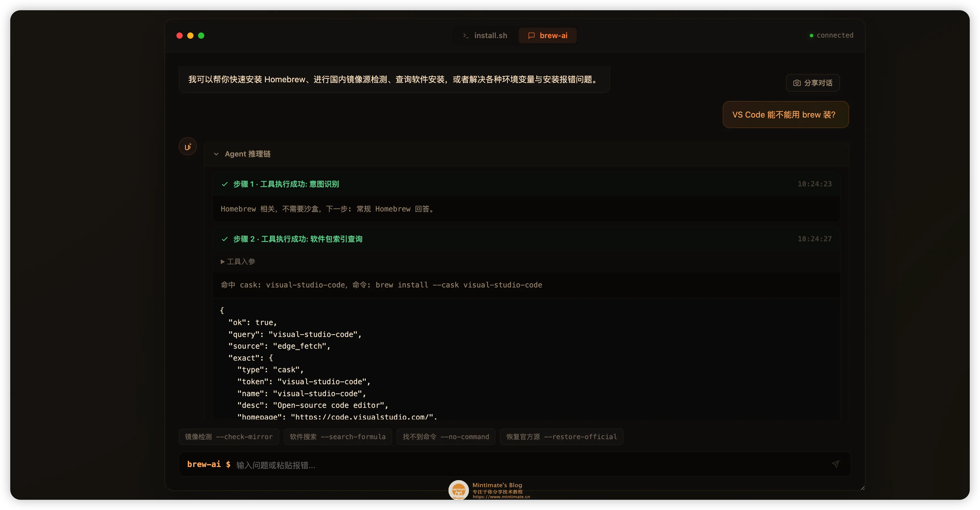Click the Homebrew 相关,不需要沙盒 output line
980x510 pixels.
coord(328,209)
